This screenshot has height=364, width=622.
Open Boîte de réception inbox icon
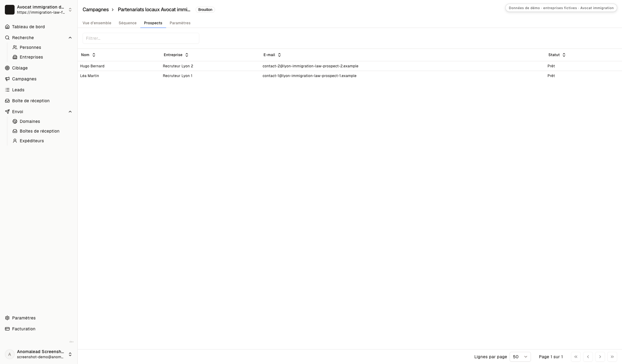[x=7, y=101]
